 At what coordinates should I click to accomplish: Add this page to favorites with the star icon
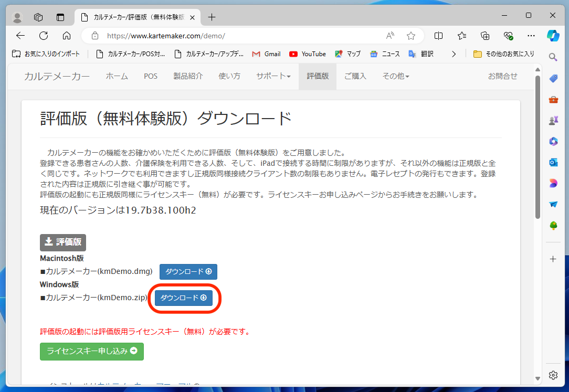coord(411,36)
